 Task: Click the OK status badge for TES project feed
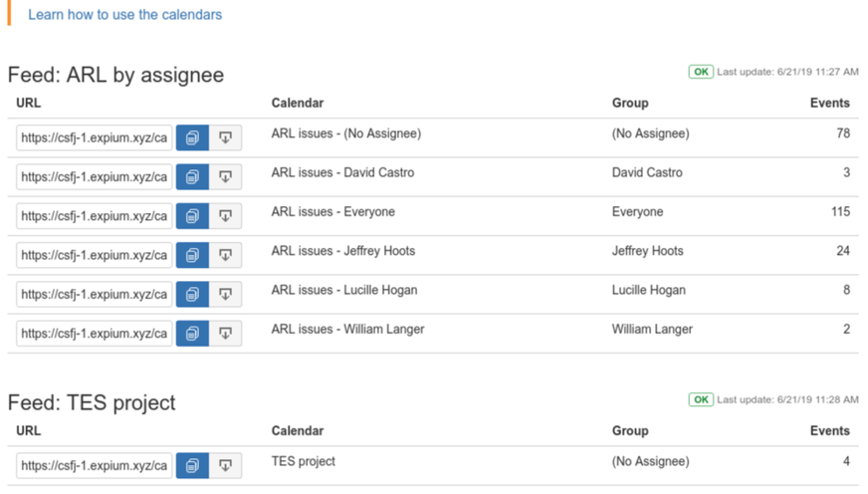(701, 399)
